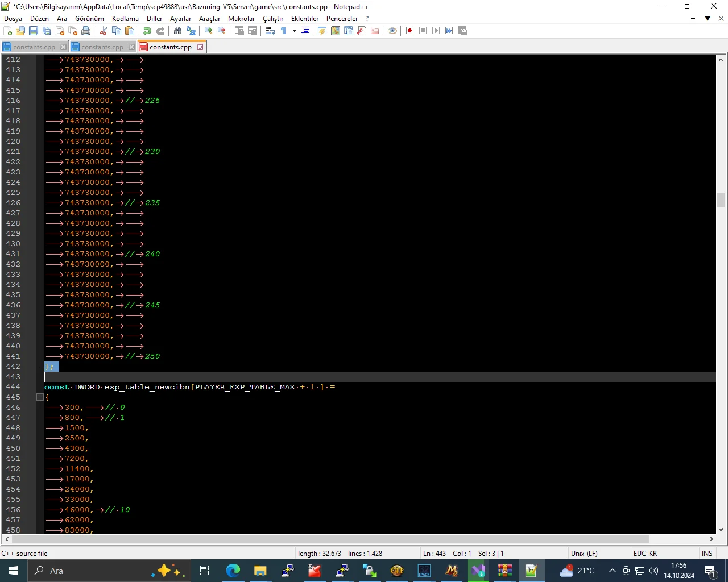
Task: Show hidden system tray icons chevron
Action: (612, 571)
